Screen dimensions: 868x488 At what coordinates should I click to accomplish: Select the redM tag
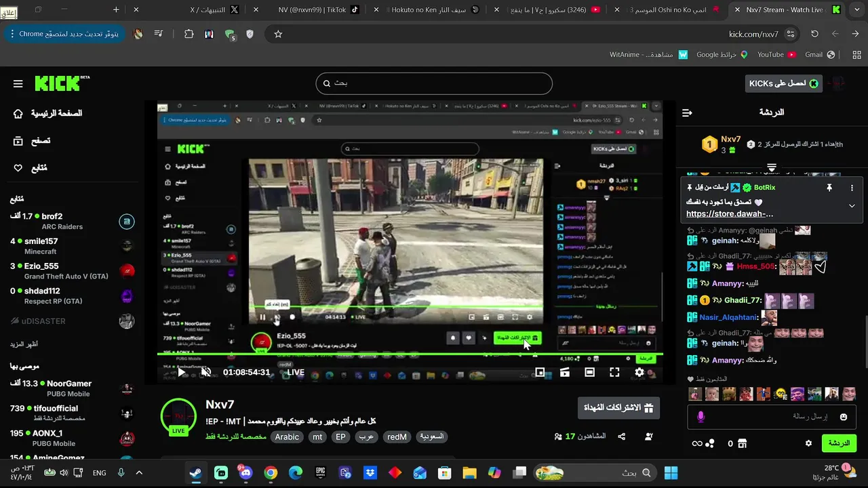397,437
